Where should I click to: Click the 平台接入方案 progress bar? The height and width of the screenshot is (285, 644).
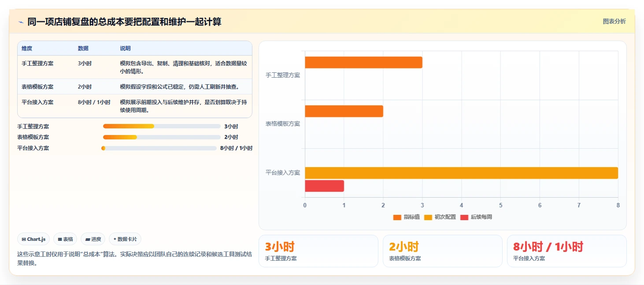pos(159,148)
